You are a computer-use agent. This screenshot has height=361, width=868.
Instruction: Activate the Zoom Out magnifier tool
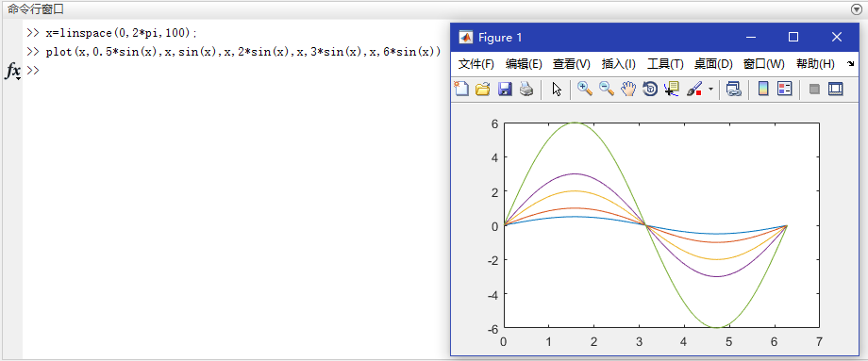607,89
